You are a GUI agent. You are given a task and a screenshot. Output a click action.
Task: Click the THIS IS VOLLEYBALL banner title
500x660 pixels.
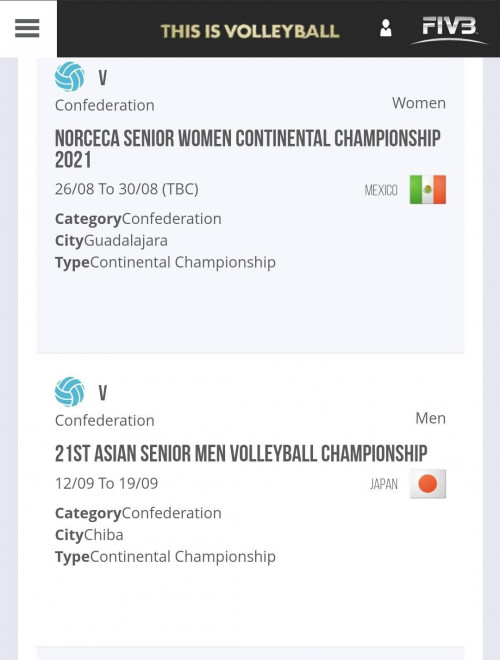coord(250,32)
